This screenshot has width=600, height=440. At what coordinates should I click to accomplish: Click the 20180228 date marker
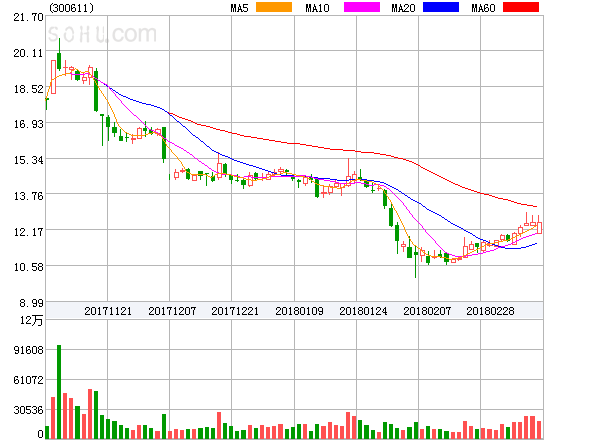click(490, 311)
